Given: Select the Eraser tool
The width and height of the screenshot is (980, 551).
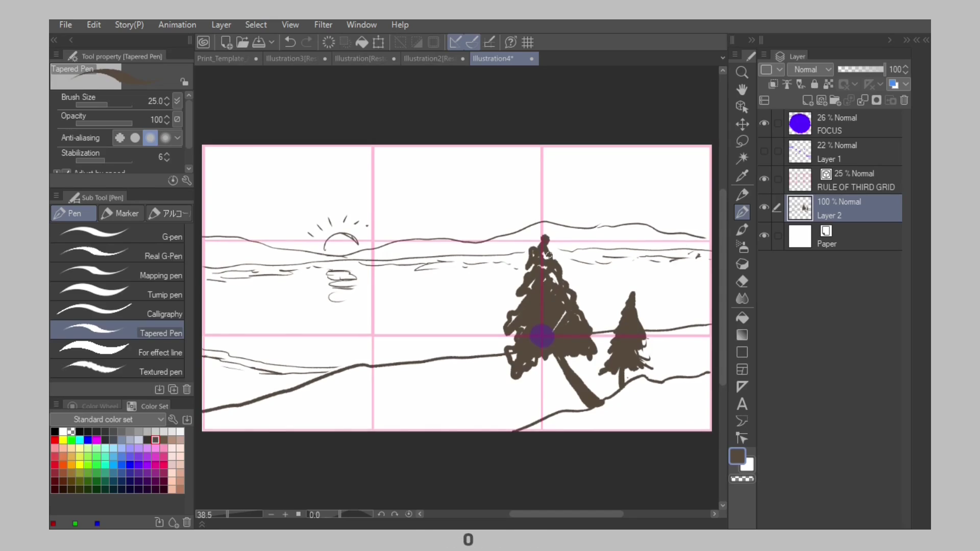Looking at the screenshot, I should 742,281.
